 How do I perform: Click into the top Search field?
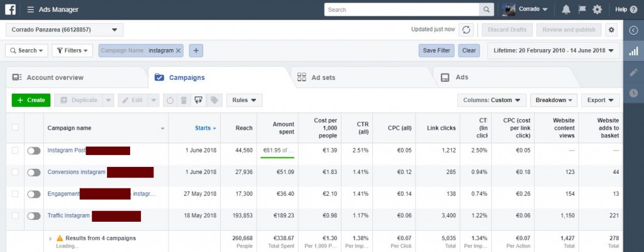(x=402, y=9)
